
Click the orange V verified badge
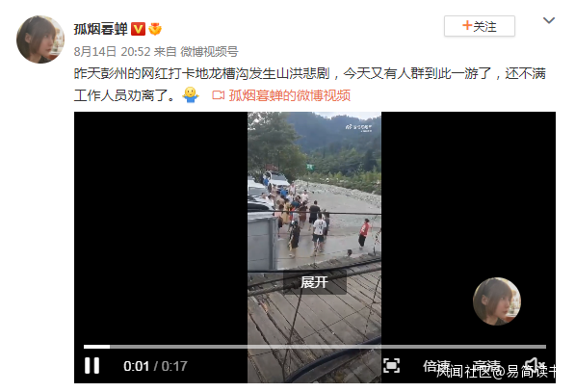tap(139, 29)
